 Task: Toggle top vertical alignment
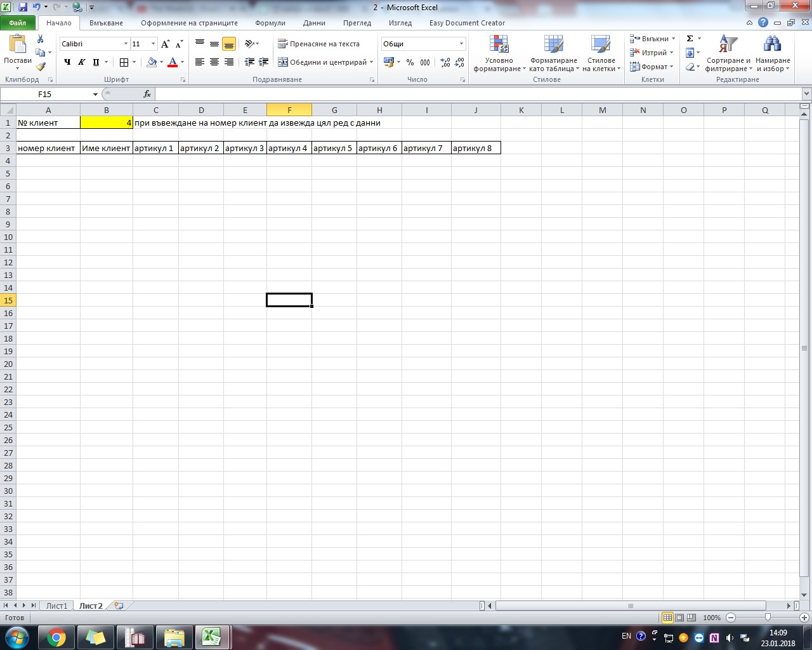click(200, 44)
